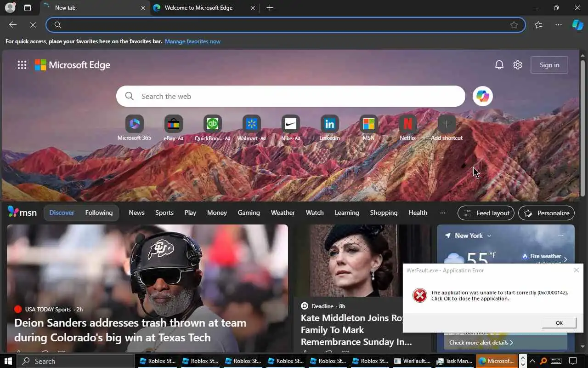Viewport: 588px width, 368px height.
Task: Open the Shopping category
Action: (384, 213)
